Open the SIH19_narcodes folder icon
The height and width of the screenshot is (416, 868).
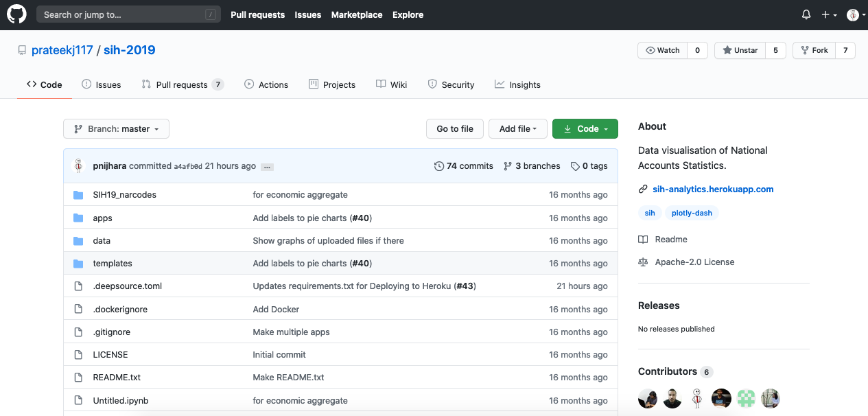point(79,194)
